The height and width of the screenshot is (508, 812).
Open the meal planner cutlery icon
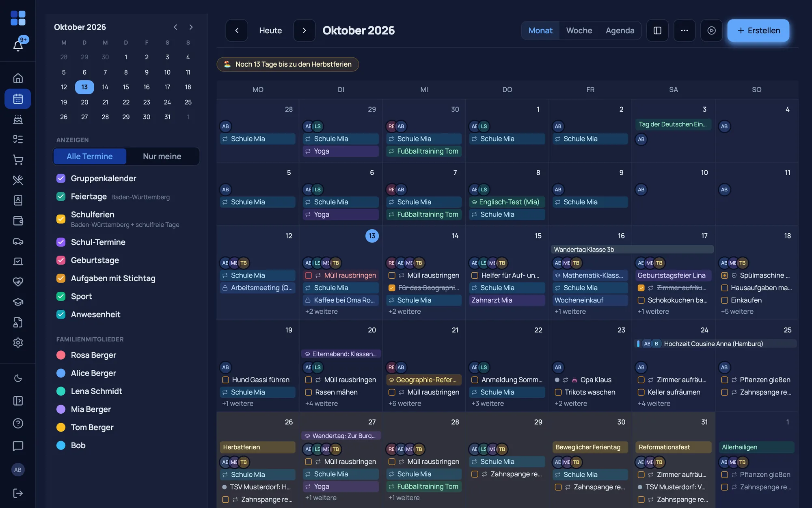pos(18,180)
